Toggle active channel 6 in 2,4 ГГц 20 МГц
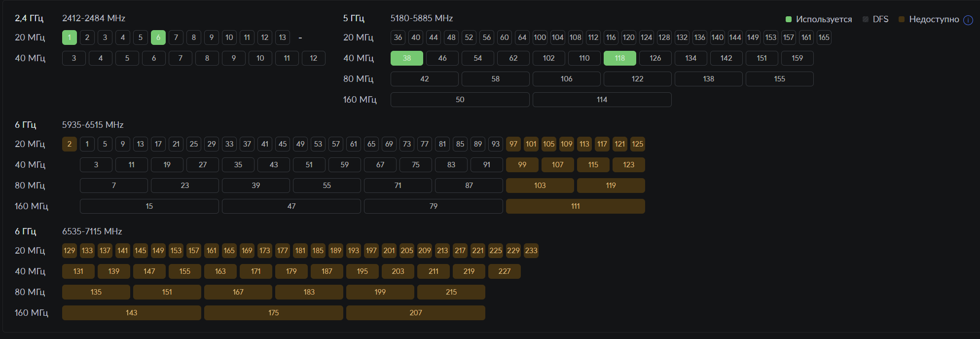 coord(158,38)
